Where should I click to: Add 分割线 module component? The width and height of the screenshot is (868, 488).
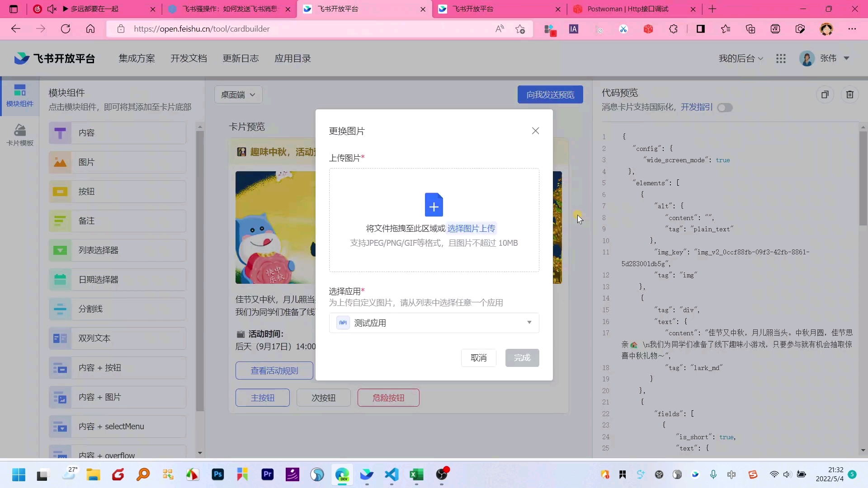pos(118,309)
